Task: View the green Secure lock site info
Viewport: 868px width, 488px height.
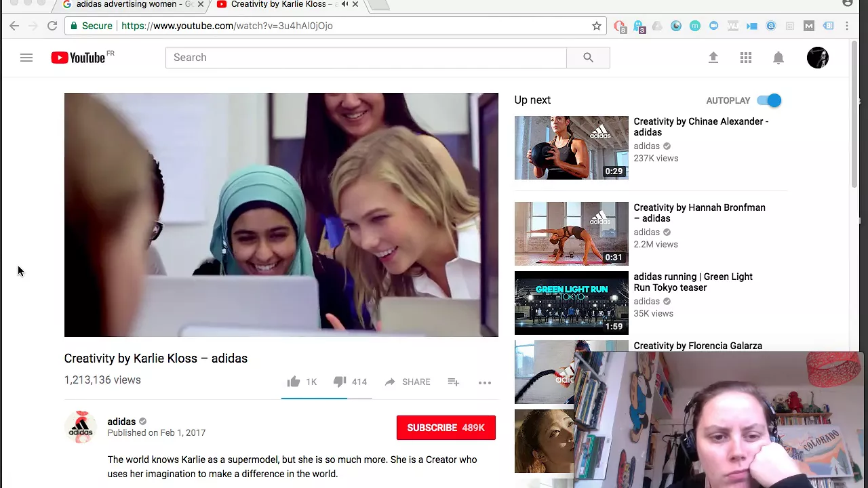Action: pos(92,26)
